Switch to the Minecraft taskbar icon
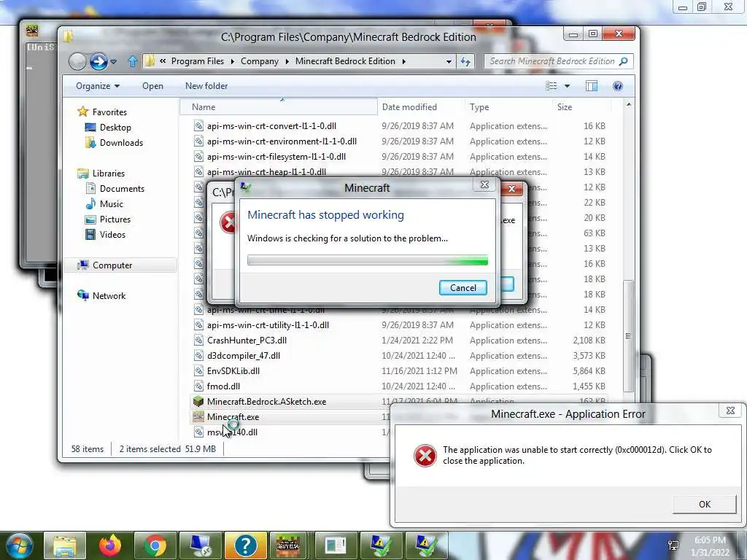The width and height of the screenshot is (747, 560). pos(289,545)
